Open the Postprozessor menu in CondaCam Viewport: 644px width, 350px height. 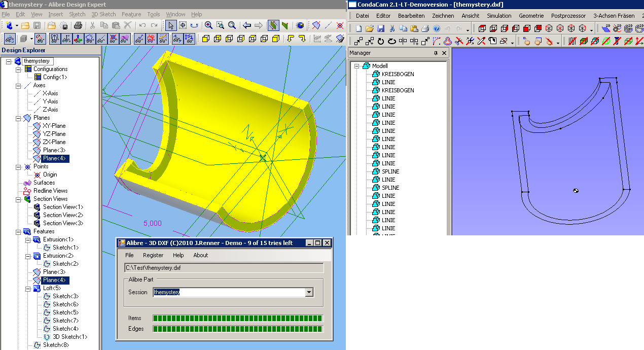click(568, 16)
